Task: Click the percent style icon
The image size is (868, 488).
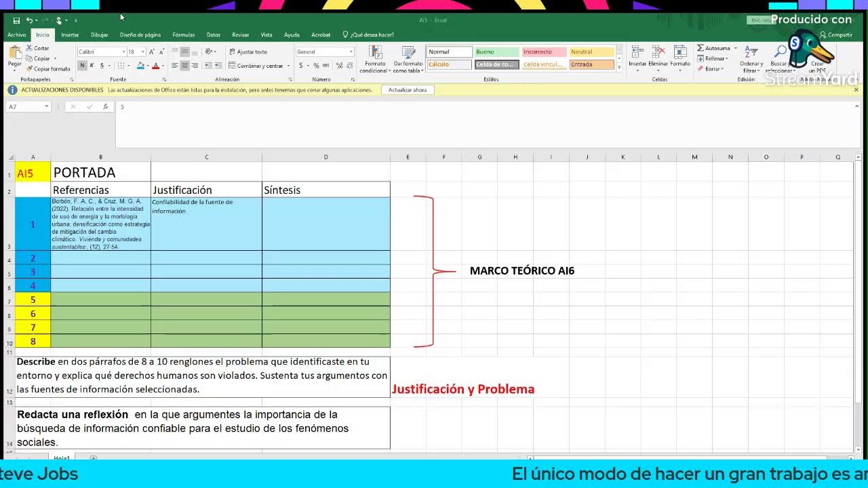Action: [316, 66]
